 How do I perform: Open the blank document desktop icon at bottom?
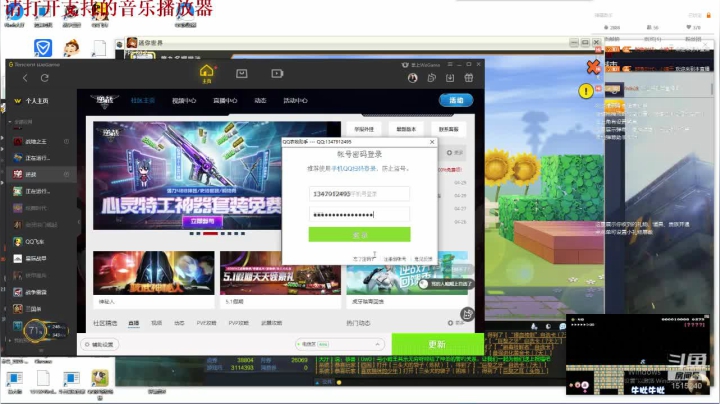[43, 378]
